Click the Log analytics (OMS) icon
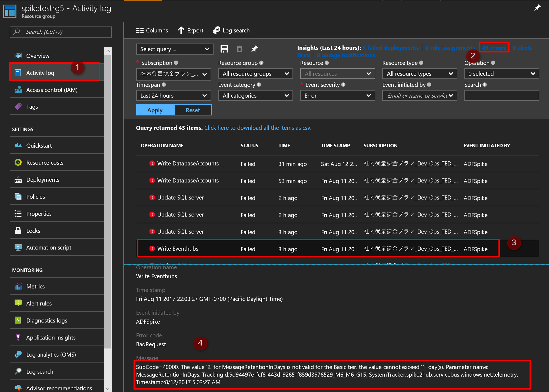The height and width of the screenshot is (392, 549). pyautogui.click(x=18, y=354)
